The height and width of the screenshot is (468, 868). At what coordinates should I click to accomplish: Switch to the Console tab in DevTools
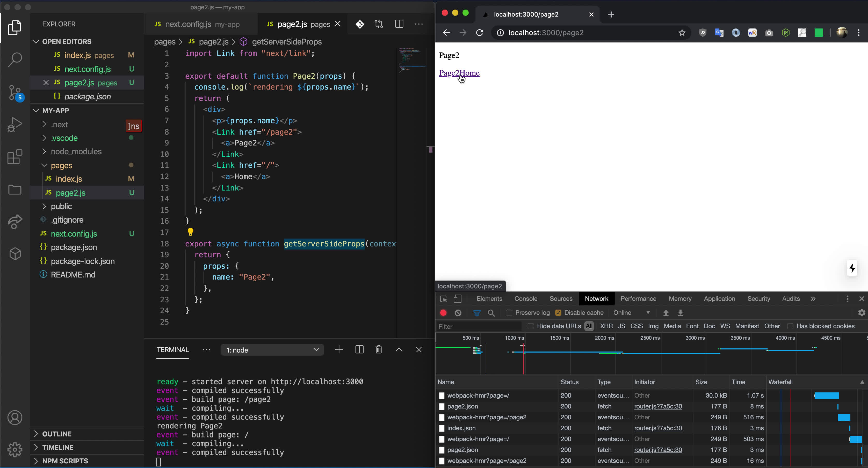(526, 299)
